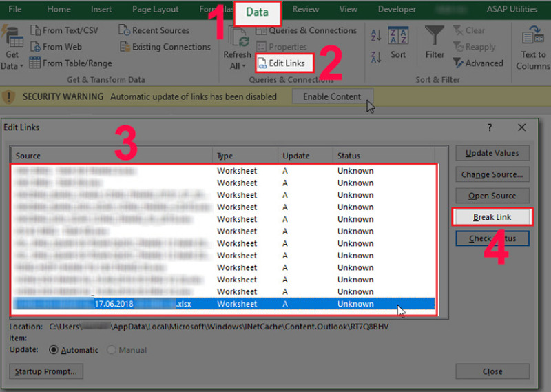Open the Review ribbon tab

pyautogui.click(x=305, y=10)
